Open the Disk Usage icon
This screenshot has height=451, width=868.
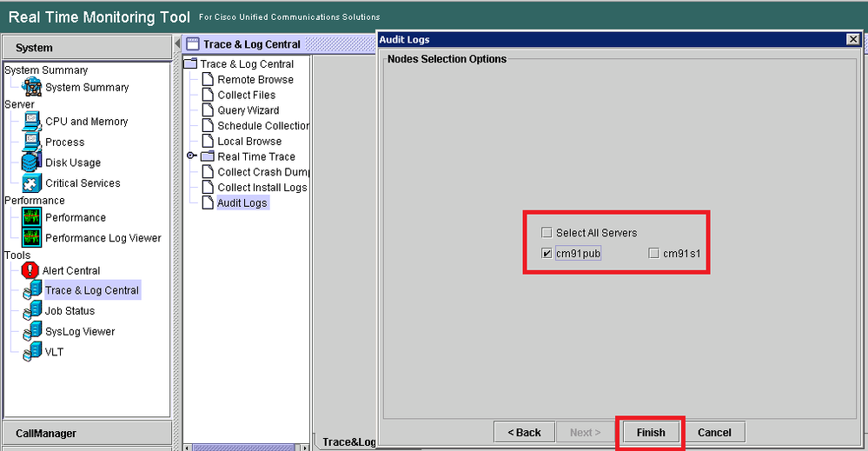[31, 162]
